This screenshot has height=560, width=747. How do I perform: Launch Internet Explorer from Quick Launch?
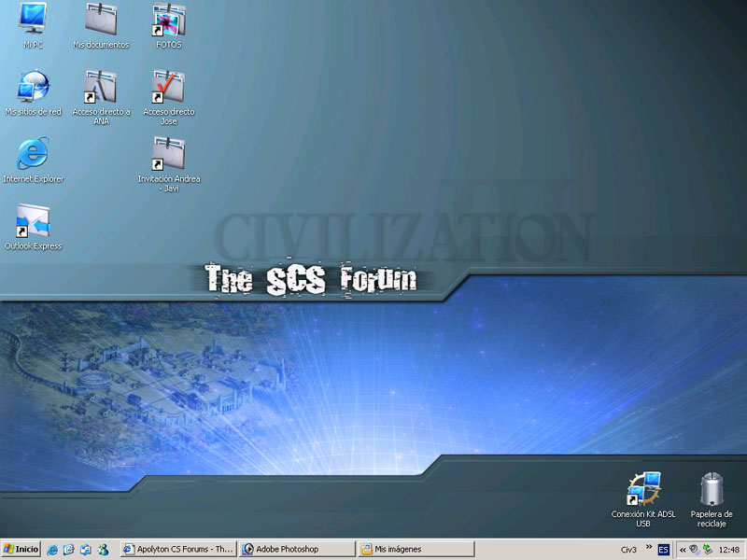click(52, 550)
